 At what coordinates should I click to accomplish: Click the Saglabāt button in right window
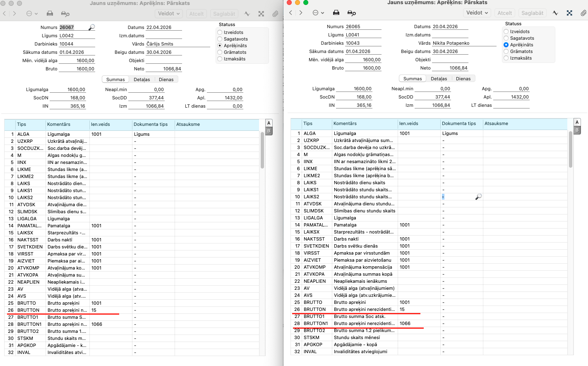pyautogui.click(x=532, y=13)
